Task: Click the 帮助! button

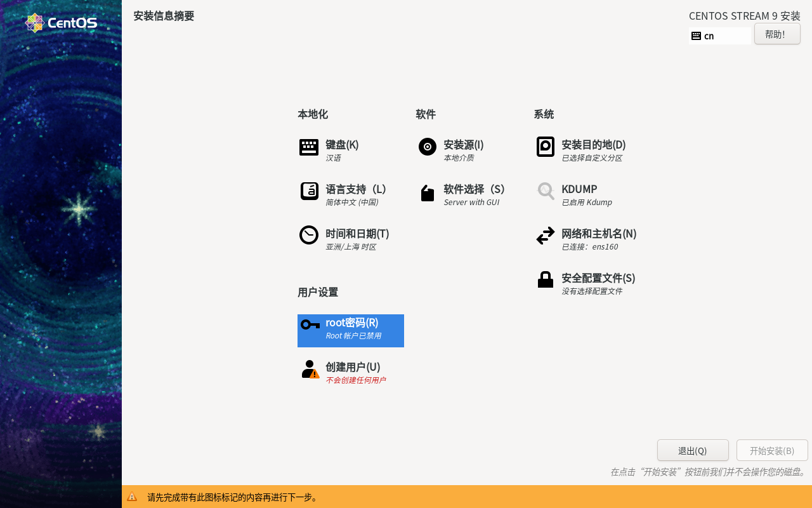Action: pos(777,34)
